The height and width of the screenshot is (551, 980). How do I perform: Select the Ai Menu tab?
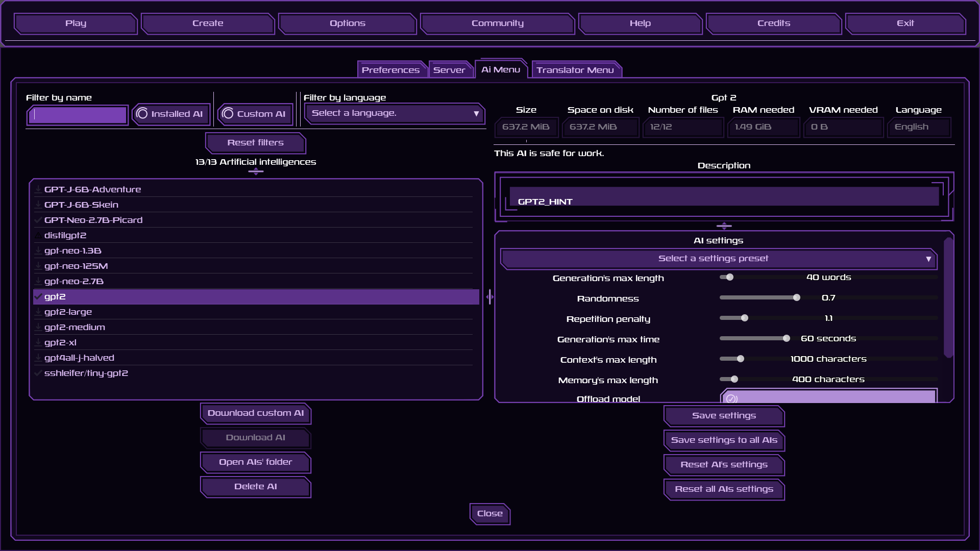tap(501, 69)
